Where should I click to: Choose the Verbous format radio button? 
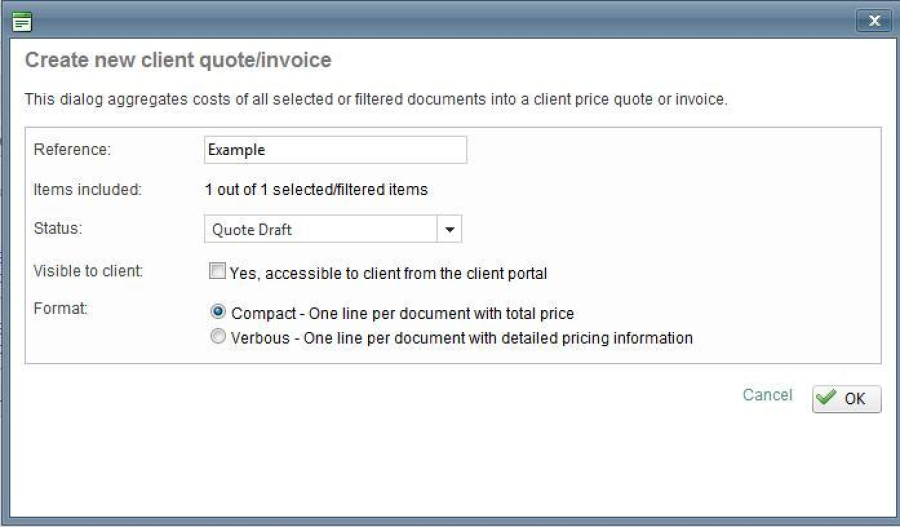click(218, 338)
